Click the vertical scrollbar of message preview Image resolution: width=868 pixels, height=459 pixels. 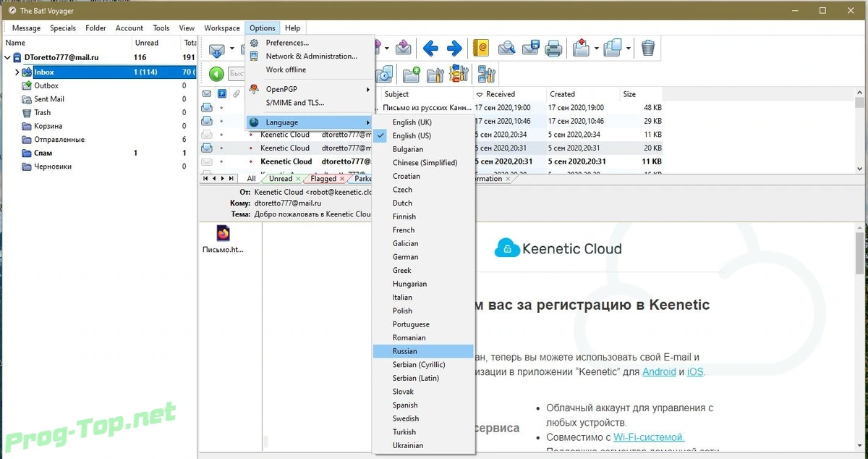(x=860, y=253)
